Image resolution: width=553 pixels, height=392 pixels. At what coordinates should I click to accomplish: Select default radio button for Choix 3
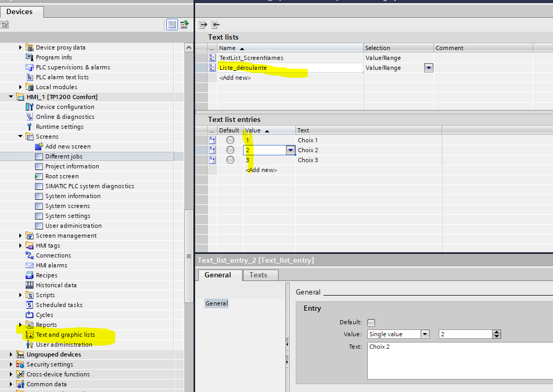(230, 160)
